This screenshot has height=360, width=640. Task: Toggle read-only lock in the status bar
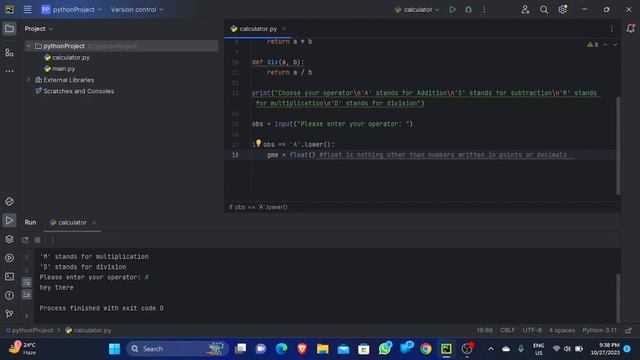click(x=629, y=330)
